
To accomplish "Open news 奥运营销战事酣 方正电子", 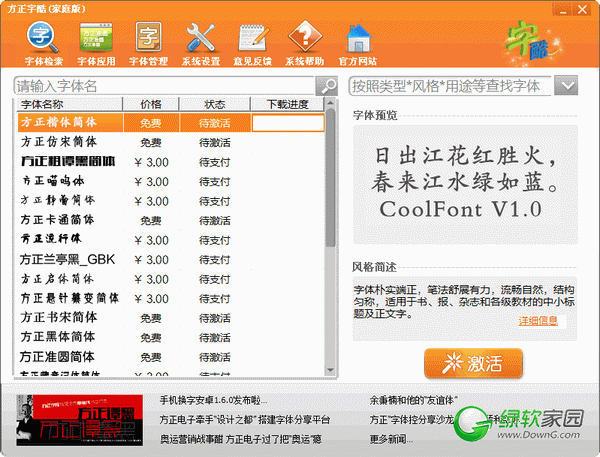I will pos(241,439).
